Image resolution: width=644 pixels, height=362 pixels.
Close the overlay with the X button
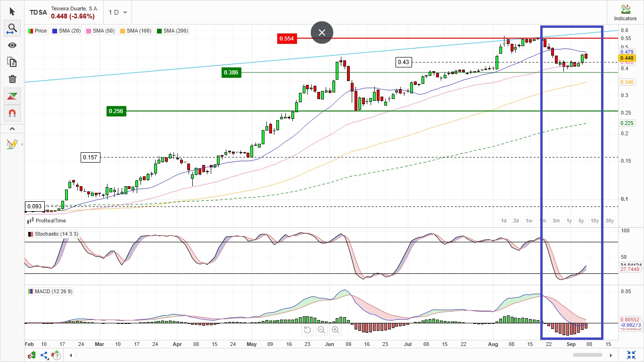point(322,33)
